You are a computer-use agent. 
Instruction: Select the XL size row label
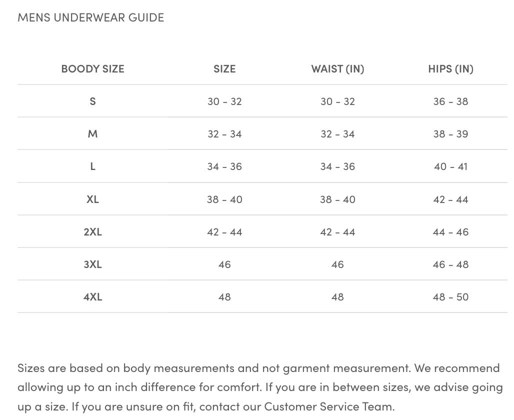93,199
